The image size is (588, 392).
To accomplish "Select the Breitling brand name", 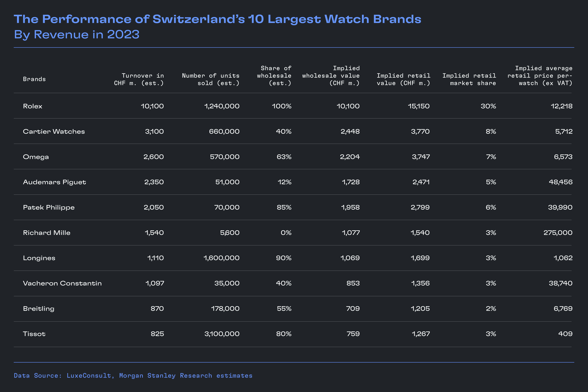I will click(x=39, y=309).
